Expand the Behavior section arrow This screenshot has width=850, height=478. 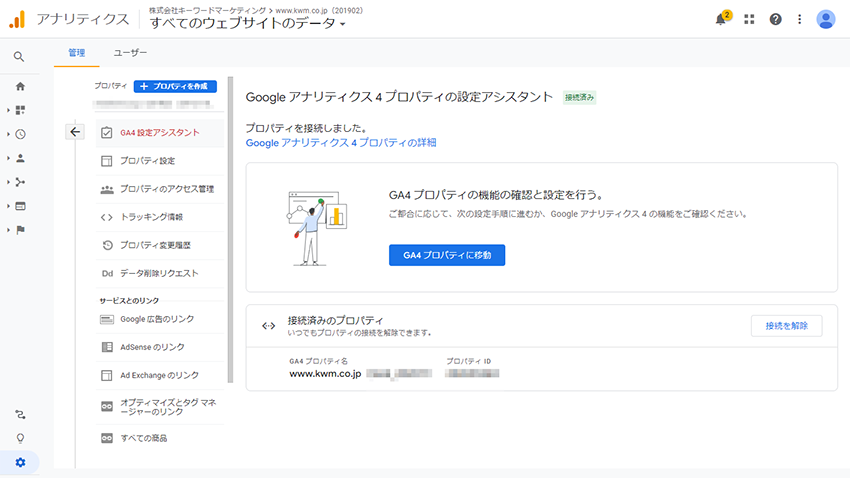click(8, 206)
